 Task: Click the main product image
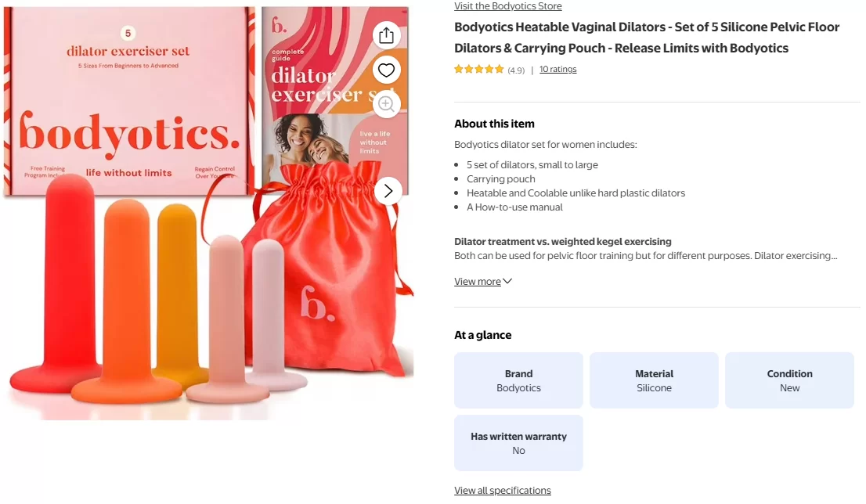[208, 213]
